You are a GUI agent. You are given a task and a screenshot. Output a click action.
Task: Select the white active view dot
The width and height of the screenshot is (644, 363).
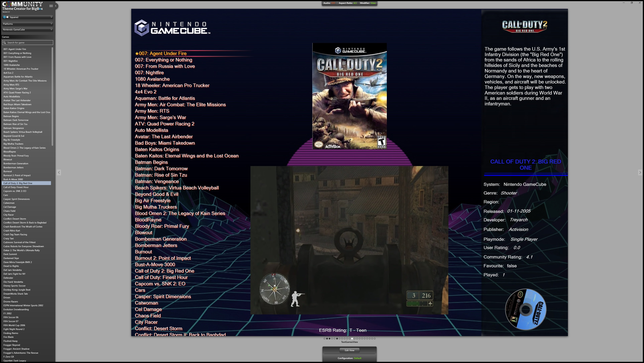(352, 339)
